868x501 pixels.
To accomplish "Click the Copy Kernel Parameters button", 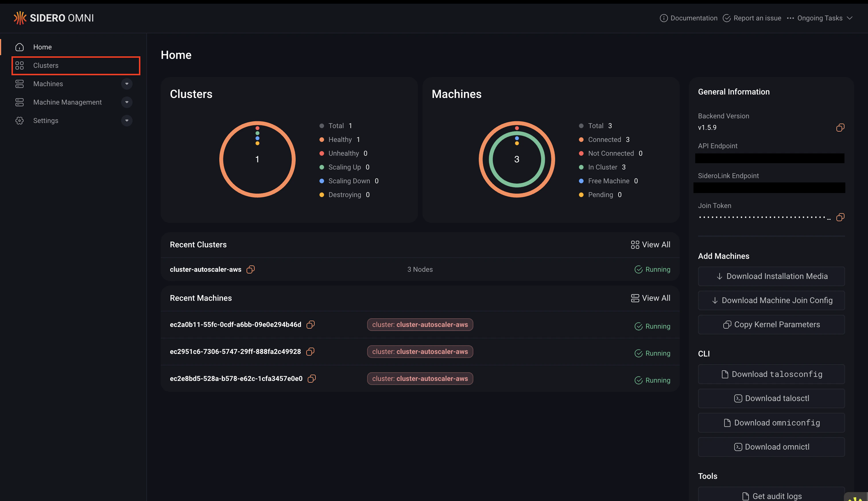I will (771, 325).
